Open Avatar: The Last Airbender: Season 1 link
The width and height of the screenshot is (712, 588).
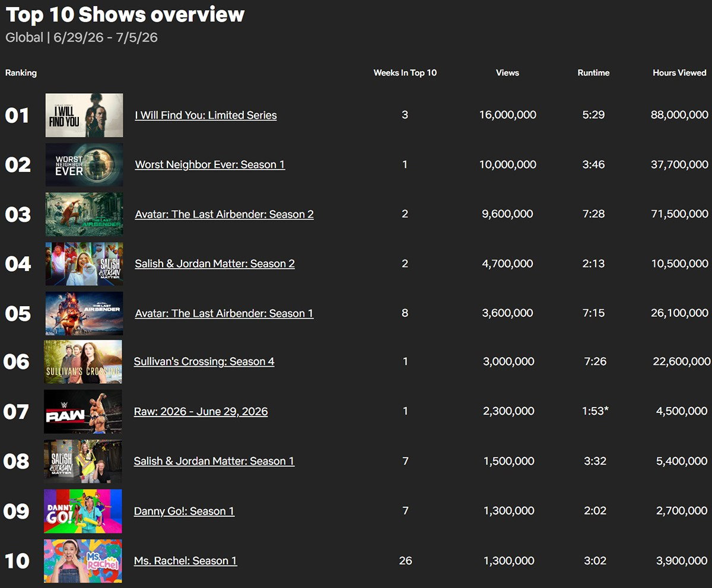point(224,313)
